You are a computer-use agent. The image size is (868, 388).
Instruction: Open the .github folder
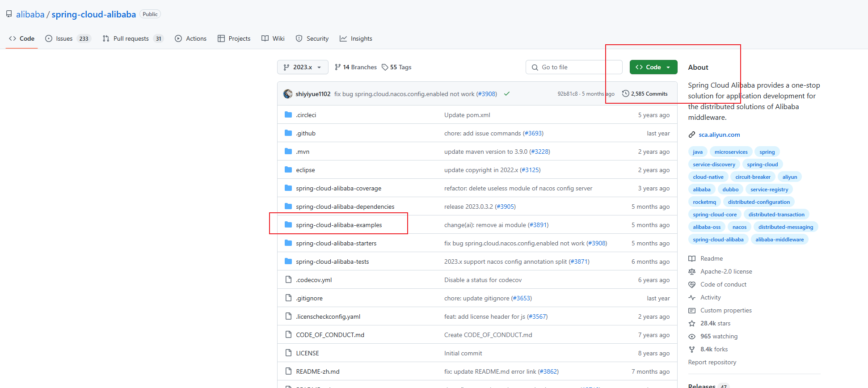tap(306, 133)
